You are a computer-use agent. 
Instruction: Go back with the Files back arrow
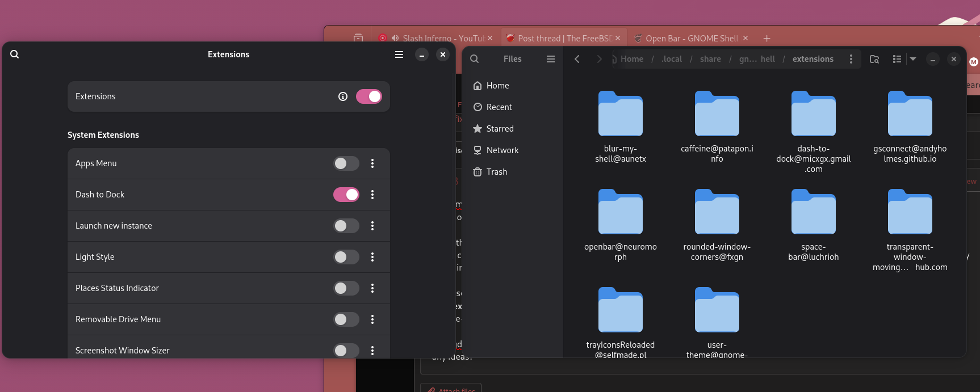(577, 59)
